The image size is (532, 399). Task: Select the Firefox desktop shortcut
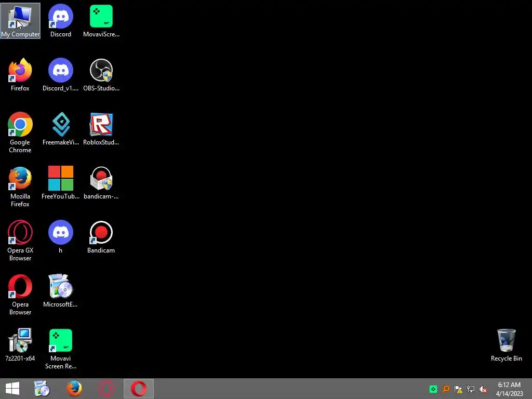click(20, 75)
